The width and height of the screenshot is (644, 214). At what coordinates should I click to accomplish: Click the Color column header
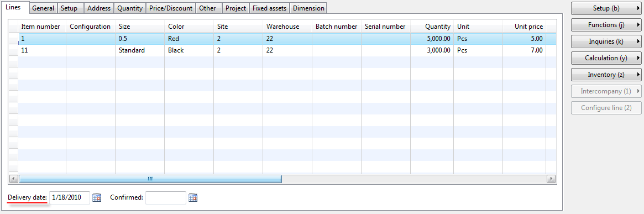click(x=190, y=27)
